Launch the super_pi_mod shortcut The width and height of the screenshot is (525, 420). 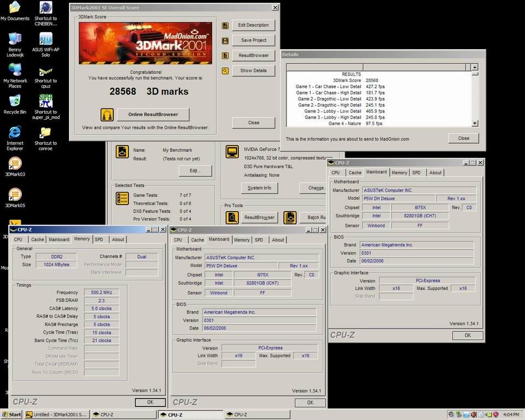(45, 107)
